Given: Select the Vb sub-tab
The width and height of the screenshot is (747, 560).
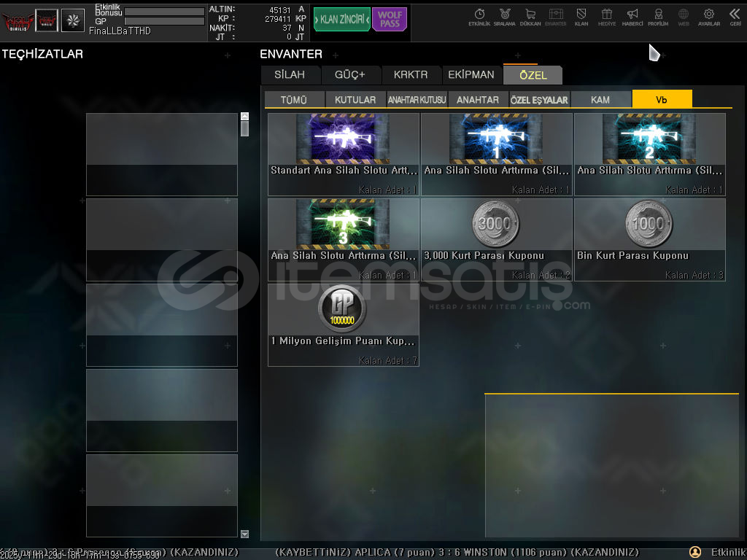Looking at the screenshot, I should coord(662,99).
